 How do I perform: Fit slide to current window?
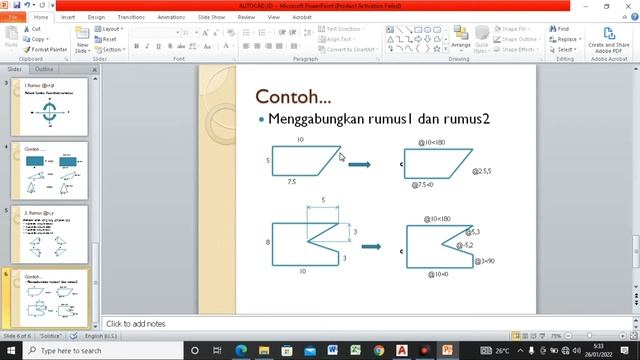click(x=634, y=336)
